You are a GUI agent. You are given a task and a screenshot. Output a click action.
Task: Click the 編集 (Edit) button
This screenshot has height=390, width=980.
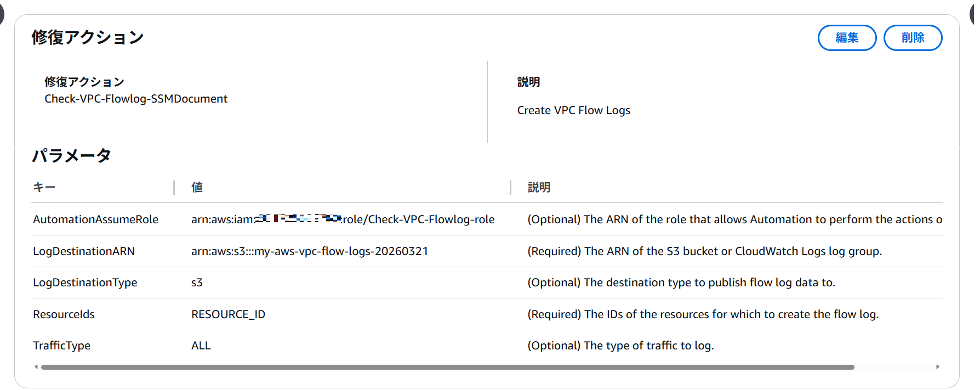pyautogui.click(x=847, y=38)
